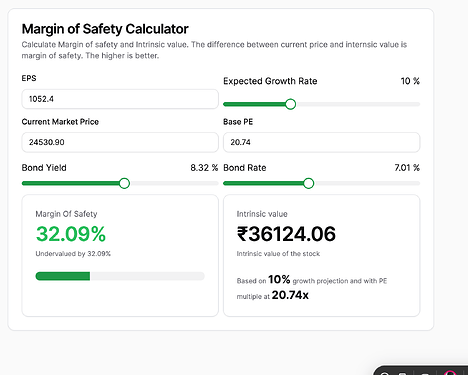Click the Bond Rate slider handle

(309, 183)
